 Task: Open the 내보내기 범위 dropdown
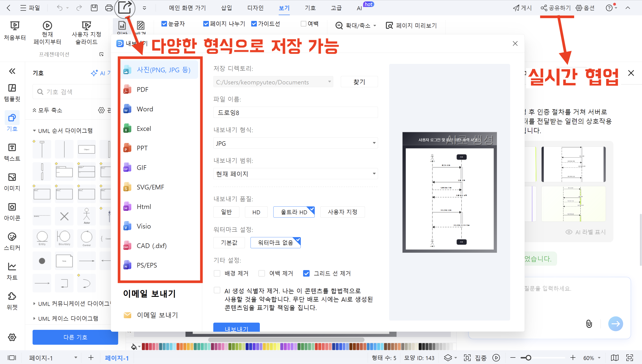(295, 174)
